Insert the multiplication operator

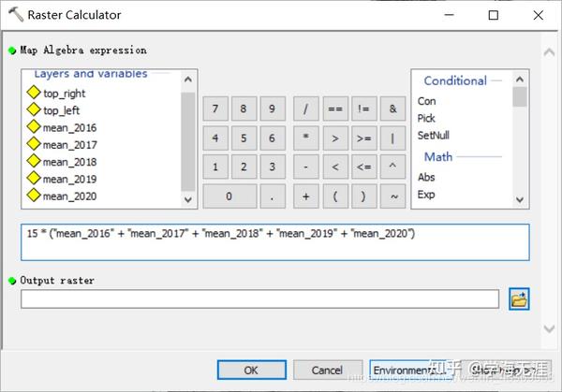tap(305, 138)
